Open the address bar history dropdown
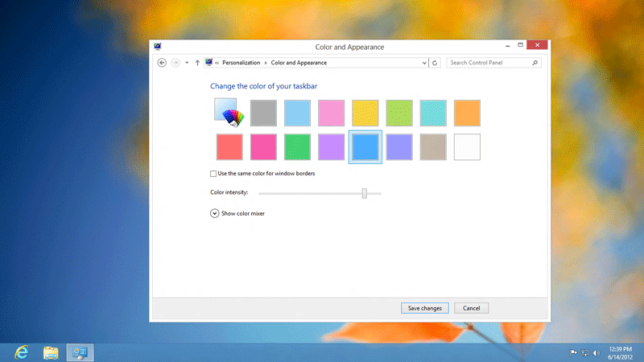Image resolution: width=644 pixels, height=362 pixels. (424, 63)
